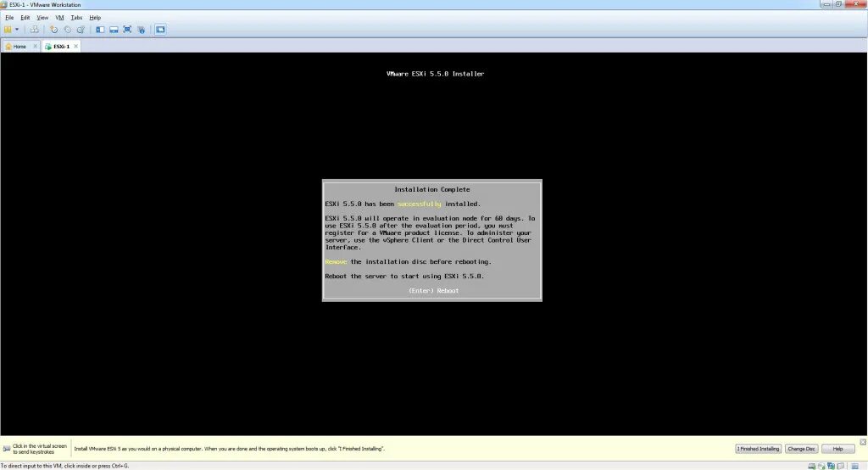Open the Help menu
Image resolution: width=868 pixels, height=470 pixels.
point(95,17)
